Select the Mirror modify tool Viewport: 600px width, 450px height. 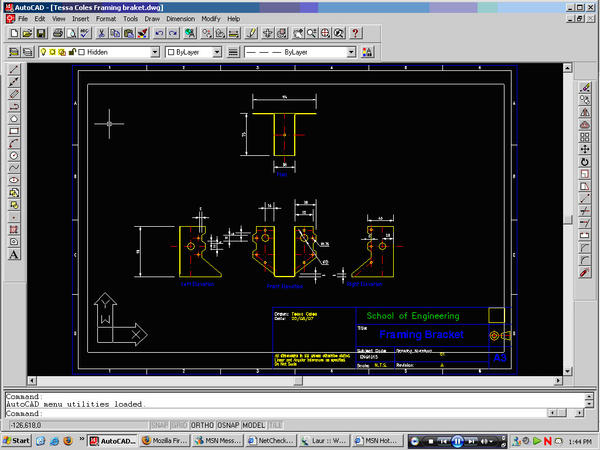[x=584, y=112]
